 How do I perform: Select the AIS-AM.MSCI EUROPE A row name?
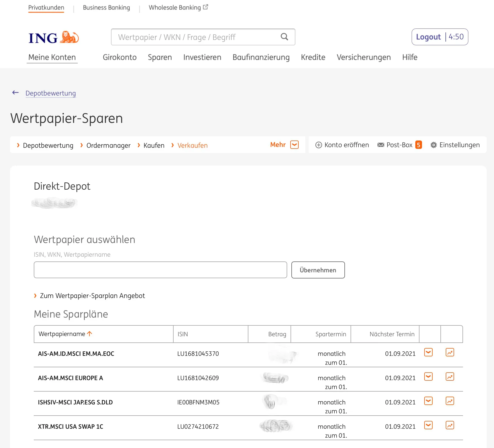click(71, 378)
